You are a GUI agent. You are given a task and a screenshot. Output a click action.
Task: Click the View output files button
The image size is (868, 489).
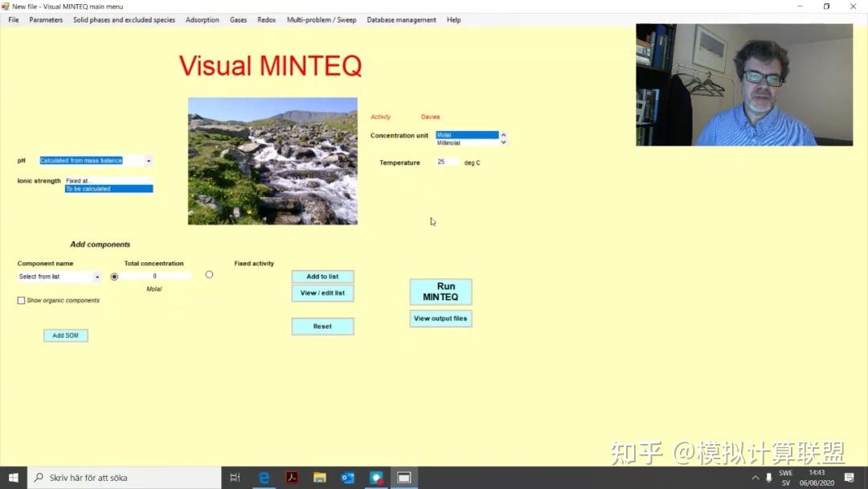[x=440, y=318]
